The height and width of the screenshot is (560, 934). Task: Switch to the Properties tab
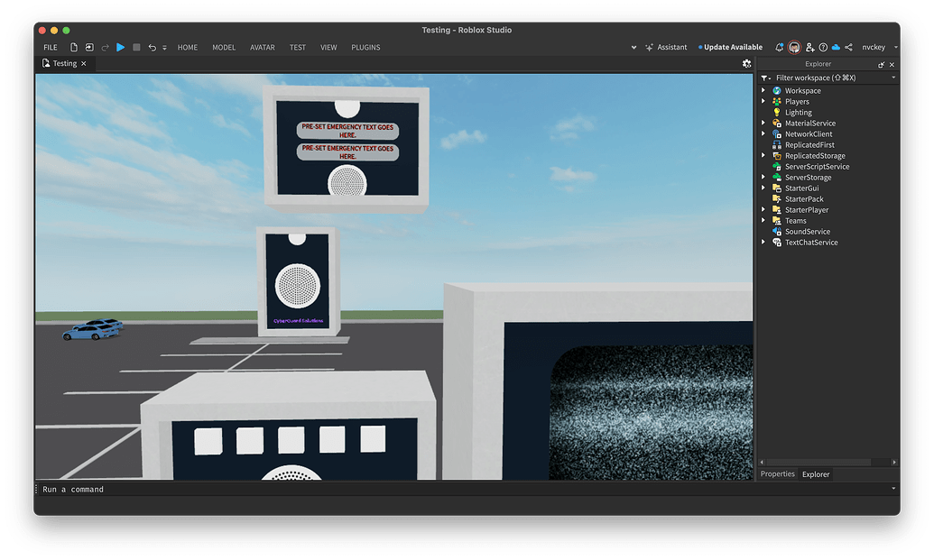777,473
